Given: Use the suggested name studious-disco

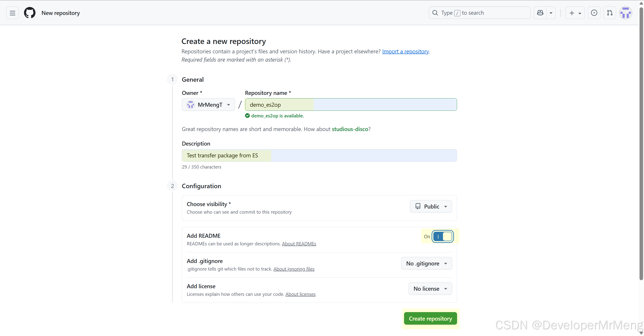Looking at the screenshot, I should [x=350, y=129].
